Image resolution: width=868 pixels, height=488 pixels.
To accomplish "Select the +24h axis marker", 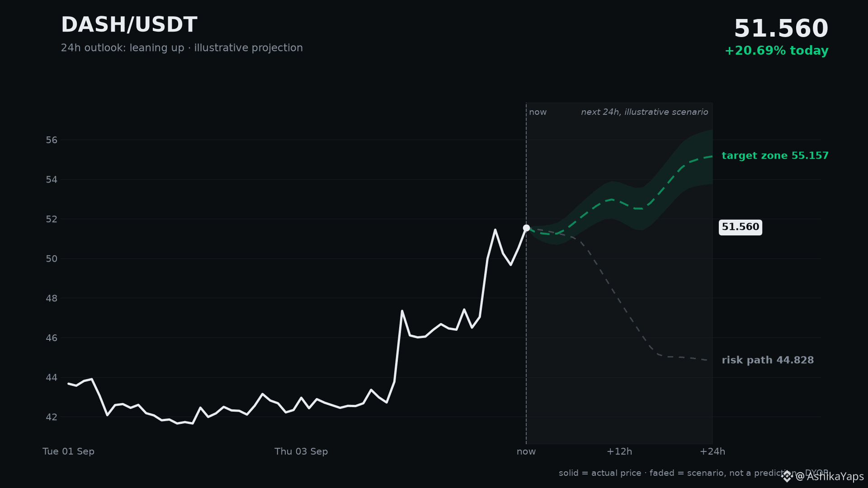I will (712, 451).
